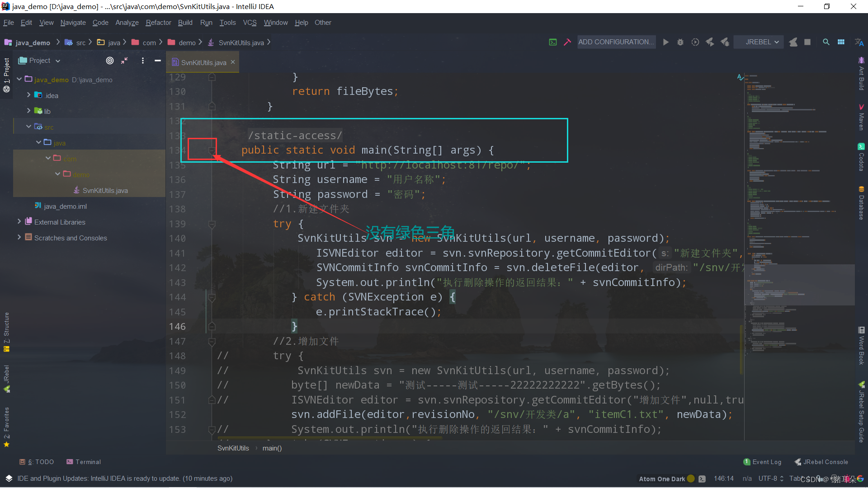
Task: Click the Debug bug icon in toolbar
Action: tap(680, 42)
